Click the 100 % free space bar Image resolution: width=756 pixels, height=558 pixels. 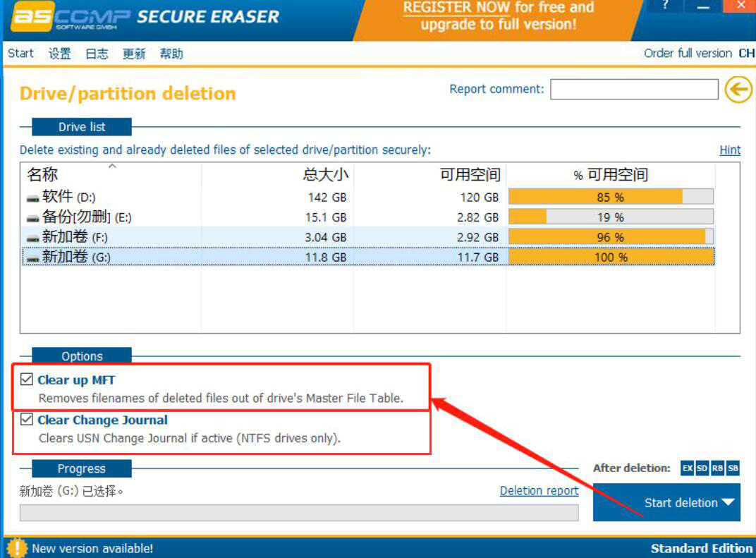pos(611,257)
